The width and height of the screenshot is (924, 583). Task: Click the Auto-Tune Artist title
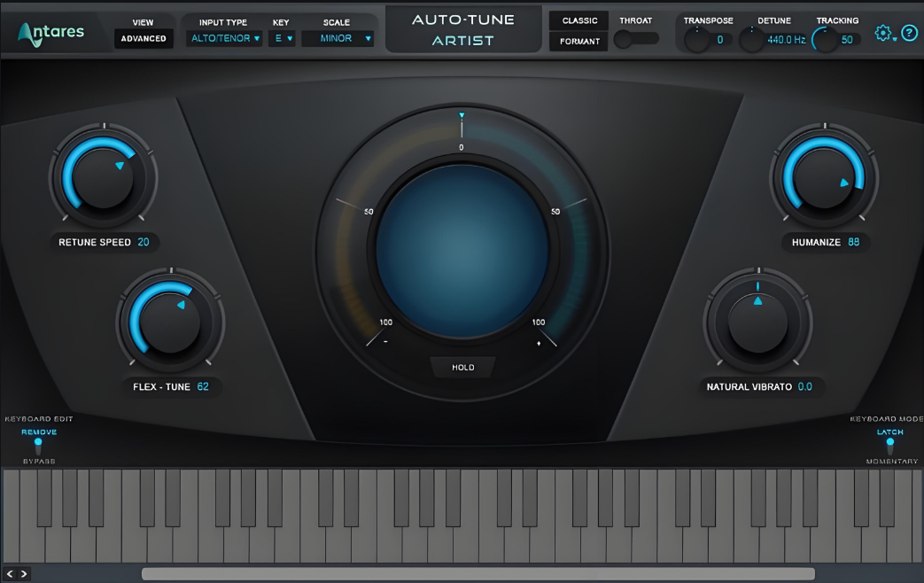[x=463, y=30]
